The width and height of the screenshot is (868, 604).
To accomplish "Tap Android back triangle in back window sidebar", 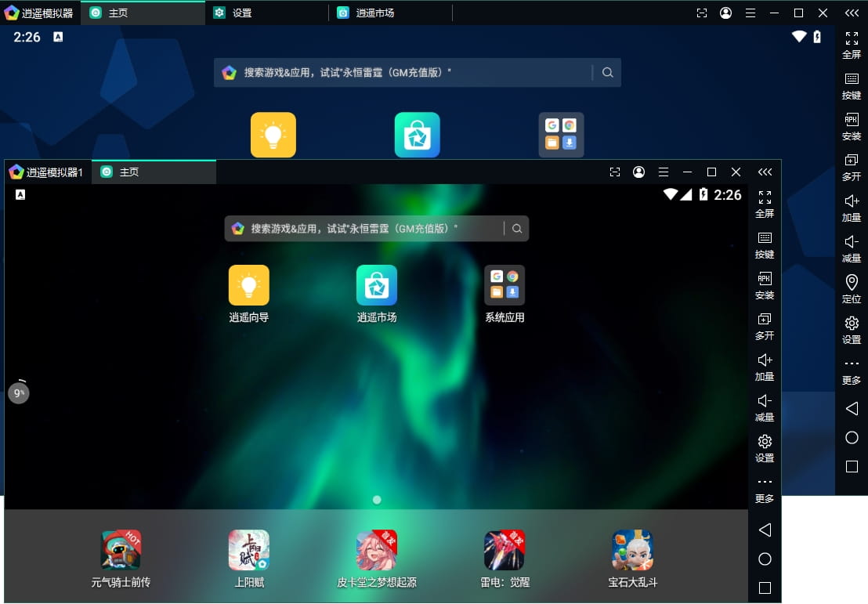I will pyautogui.click(x=852, y=409).
